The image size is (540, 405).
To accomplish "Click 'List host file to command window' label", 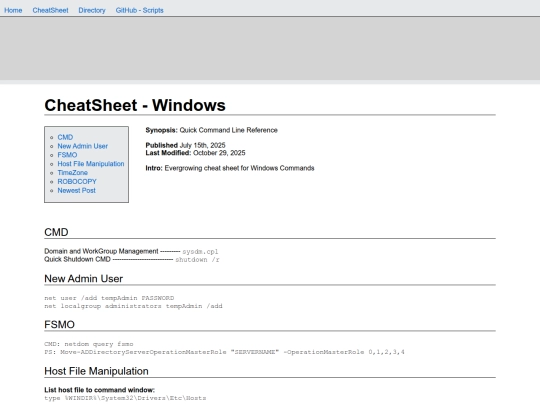I will coord(100,390).
